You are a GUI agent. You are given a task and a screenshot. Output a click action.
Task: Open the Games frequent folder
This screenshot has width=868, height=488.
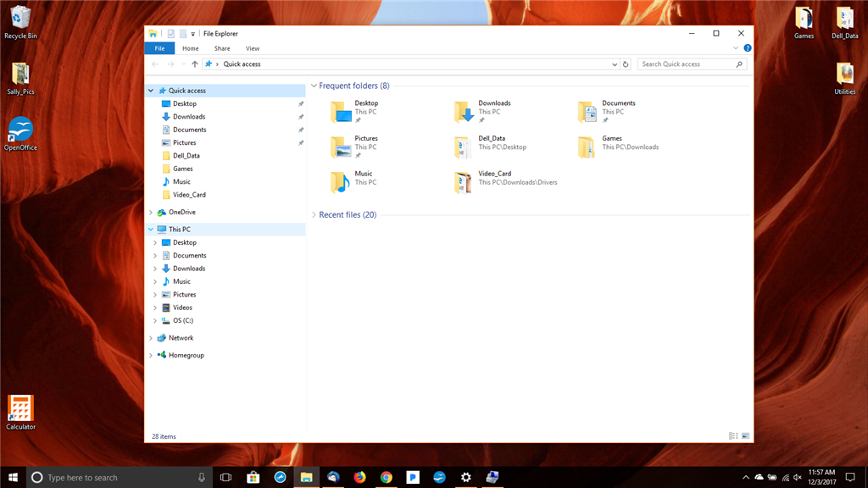click(x=587, y=146)
